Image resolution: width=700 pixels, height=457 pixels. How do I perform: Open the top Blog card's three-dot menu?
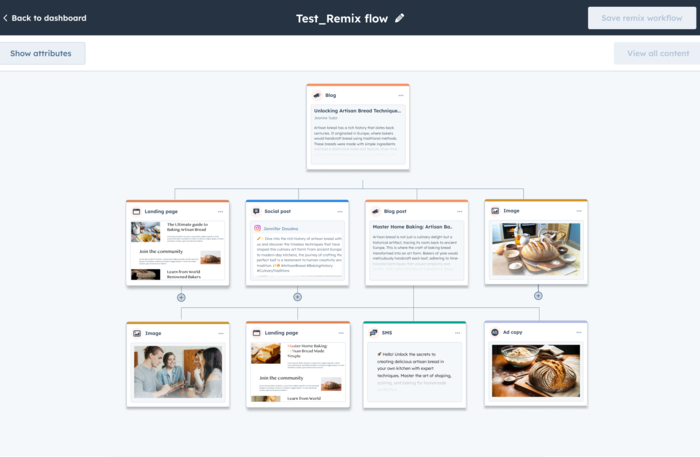401,96
